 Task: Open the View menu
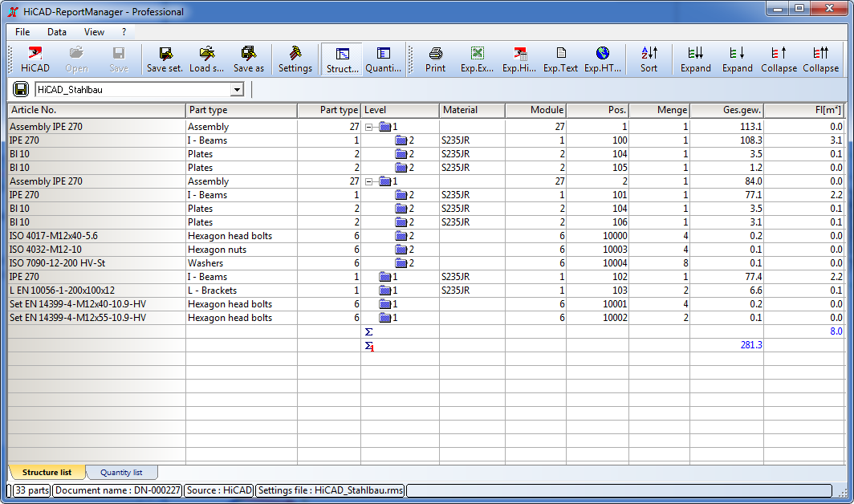(x=94, y=32)
